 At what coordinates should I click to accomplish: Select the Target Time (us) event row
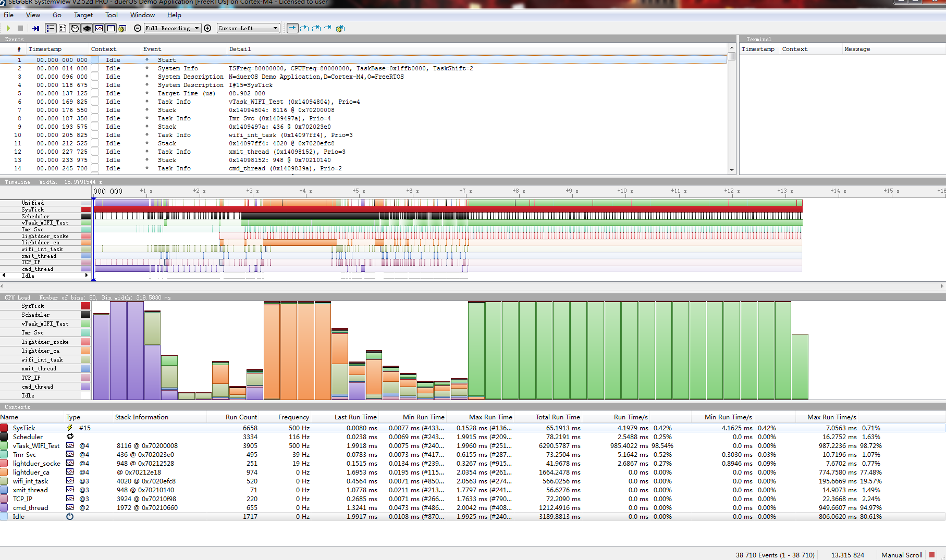click(x=363, y=93)
